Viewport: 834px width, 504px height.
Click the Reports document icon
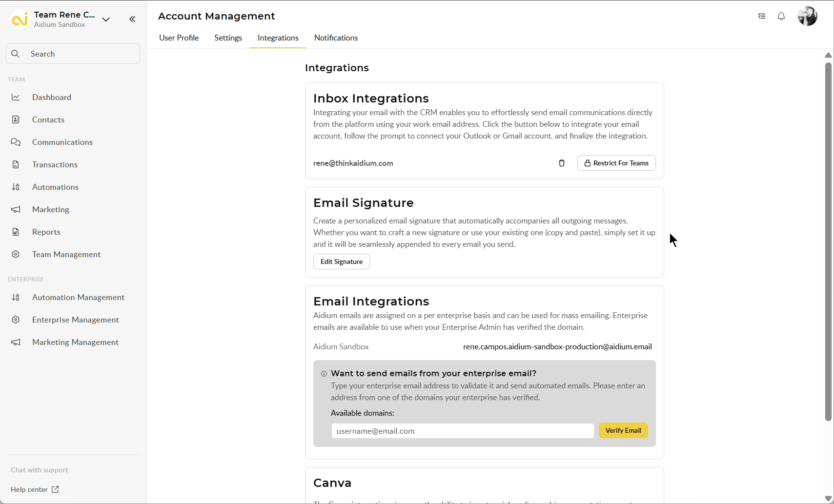click(x=16, y=232)
